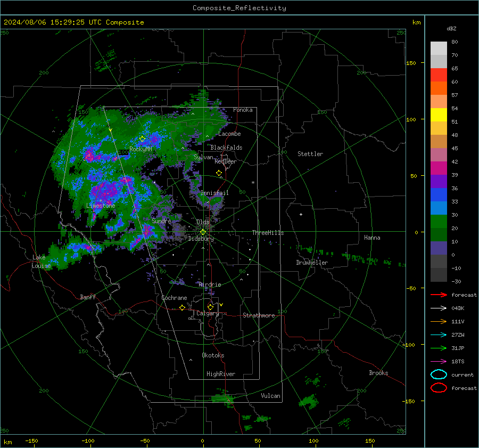Click the Okotoks label

(213, 355)
